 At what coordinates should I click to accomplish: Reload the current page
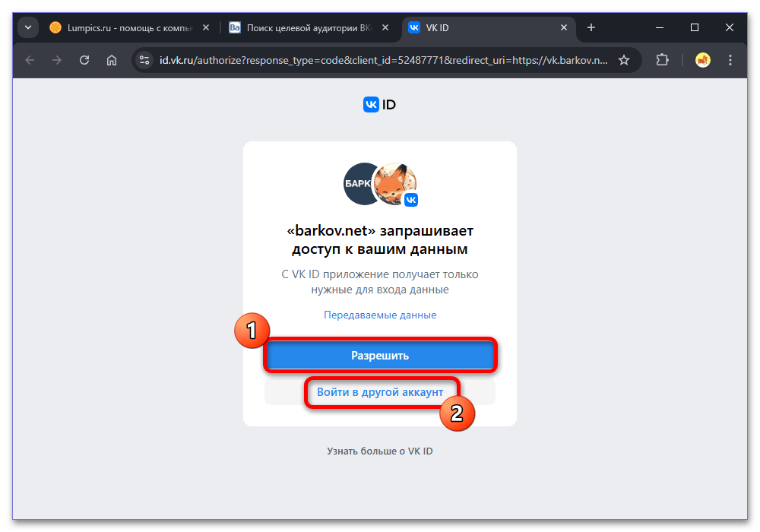point(84,60)
